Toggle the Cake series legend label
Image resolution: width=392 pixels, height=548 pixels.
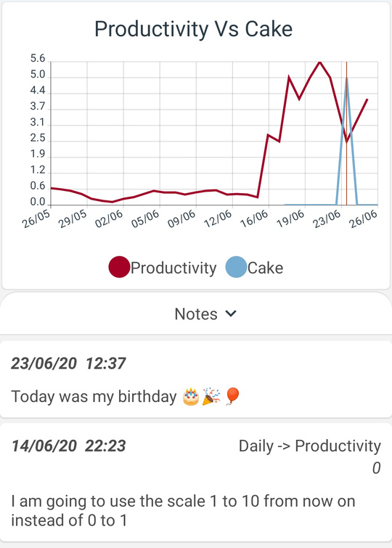tap(266, 268)
